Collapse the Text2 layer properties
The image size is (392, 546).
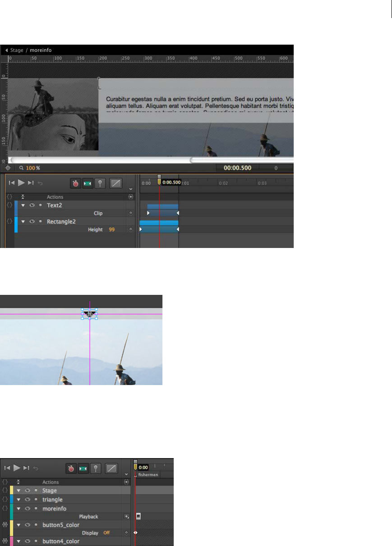23,205
